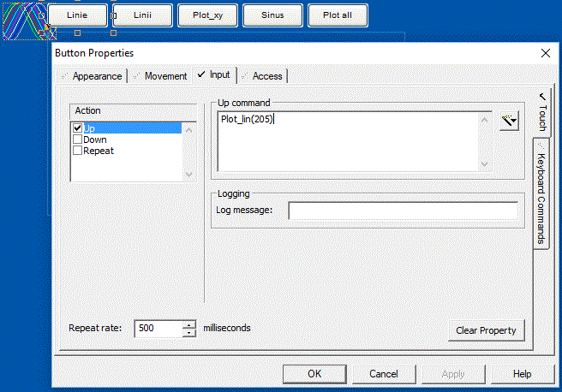The height and width of the screenshot is (392, 562).
Task: Toggle the Up action checkbox
Action: 78,128
